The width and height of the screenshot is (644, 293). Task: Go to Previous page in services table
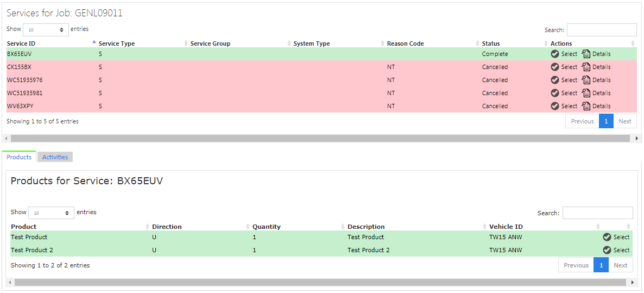click(x=582, y=121)
